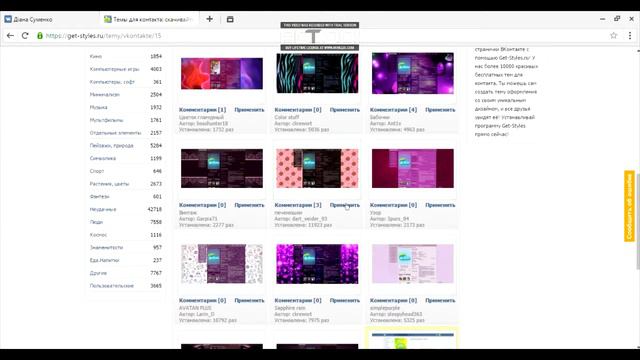Apply the simplepurple theme via Применить
This screenshot has width=640, height=360.
coord(440,300)
